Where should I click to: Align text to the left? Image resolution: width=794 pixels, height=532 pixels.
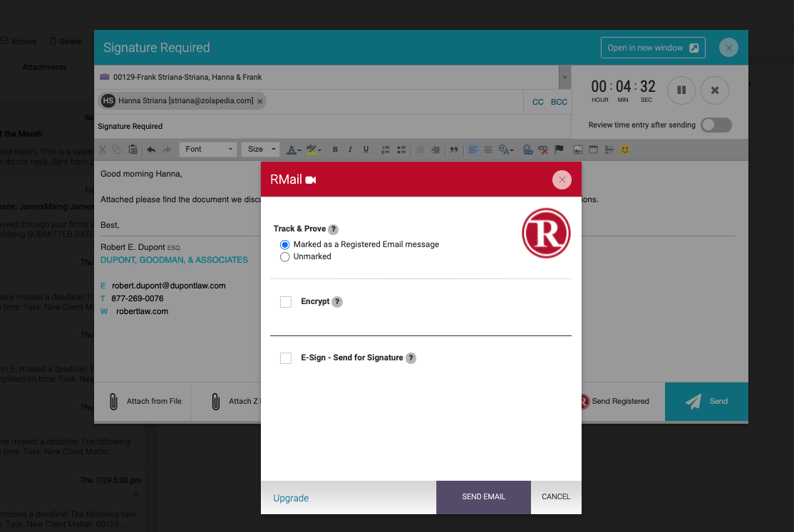point(473,150)
